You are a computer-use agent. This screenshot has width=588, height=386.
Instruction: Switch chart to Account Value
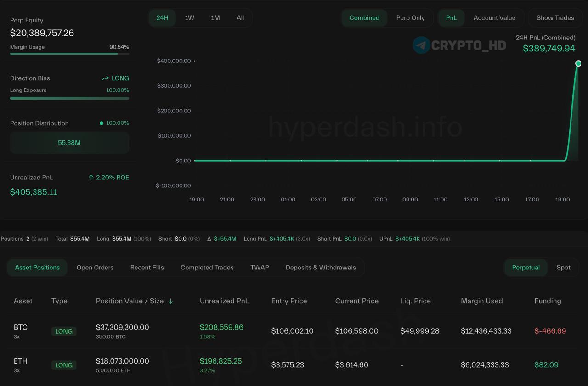pyautogui.click(x=494, y=18)
